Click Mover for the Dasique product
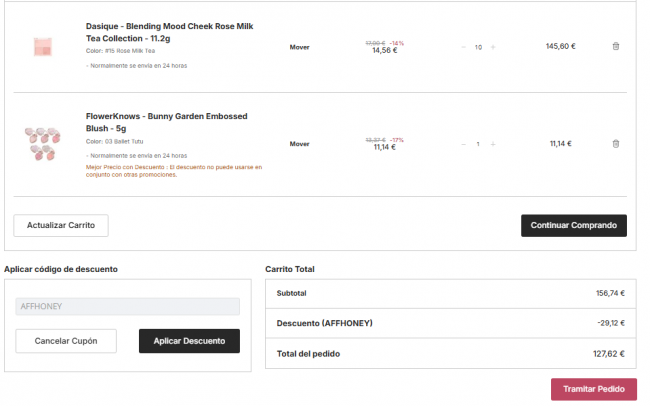Screen dimensions: 650x406 click(x=299, y=47)
